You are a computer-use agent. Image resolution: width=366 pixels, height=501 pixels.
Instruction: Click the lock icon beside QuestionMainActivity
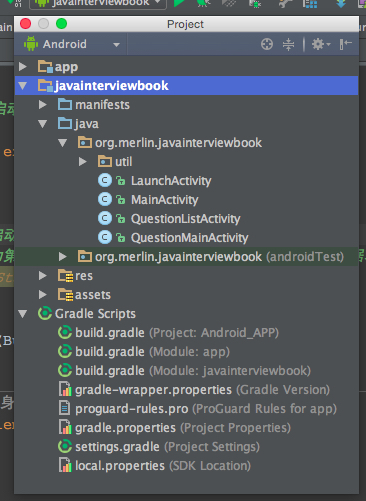point(120,238)
